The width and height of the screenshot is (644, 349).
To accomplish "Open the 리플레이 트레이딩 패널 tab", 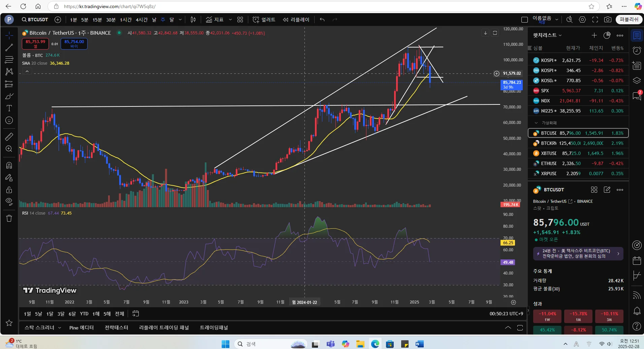I will [x=164, y=327].
